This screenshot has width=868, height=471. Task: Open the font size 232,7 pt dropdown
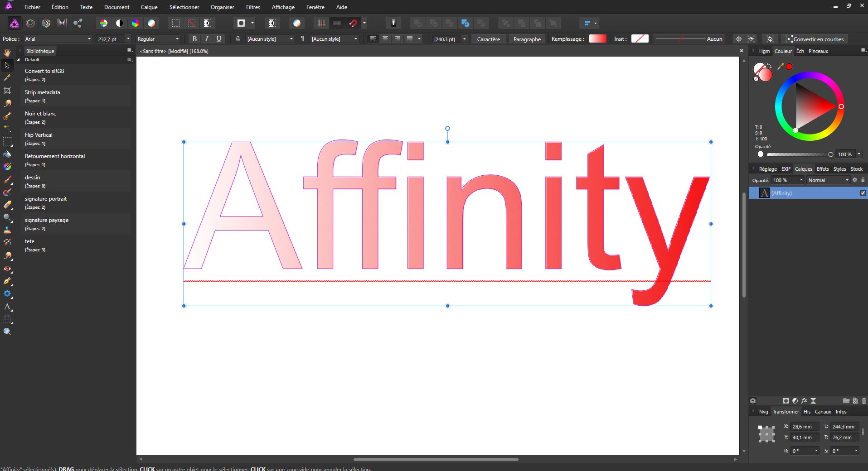coord(128,39)
